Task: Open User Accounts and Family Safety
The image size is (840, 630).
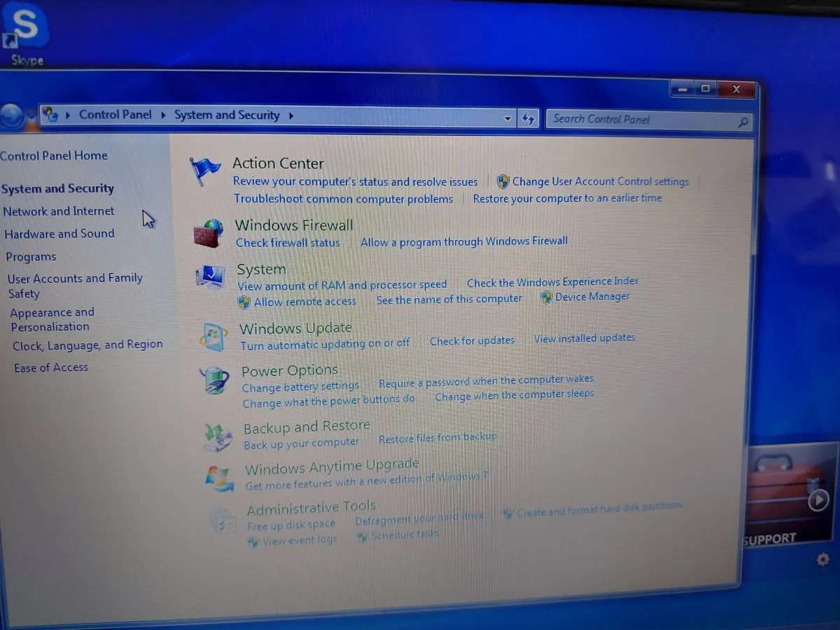Action: 75,286
